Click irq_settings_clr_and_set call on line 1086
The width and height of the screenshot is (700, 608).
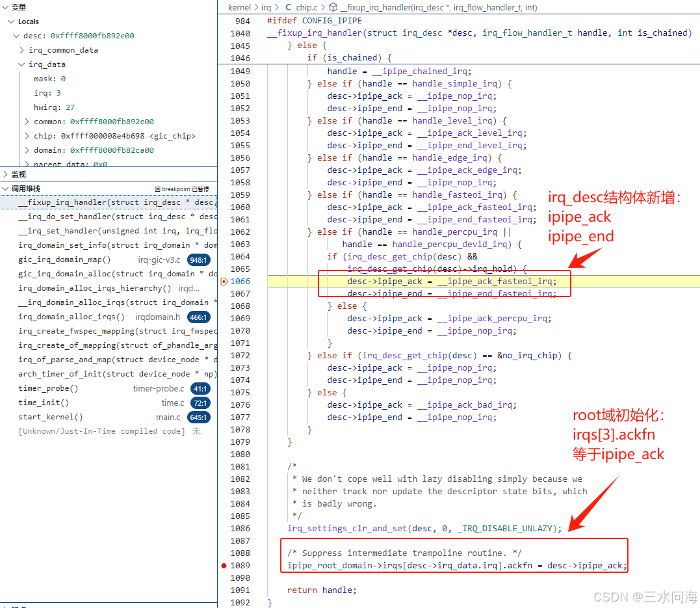[347, 529]
